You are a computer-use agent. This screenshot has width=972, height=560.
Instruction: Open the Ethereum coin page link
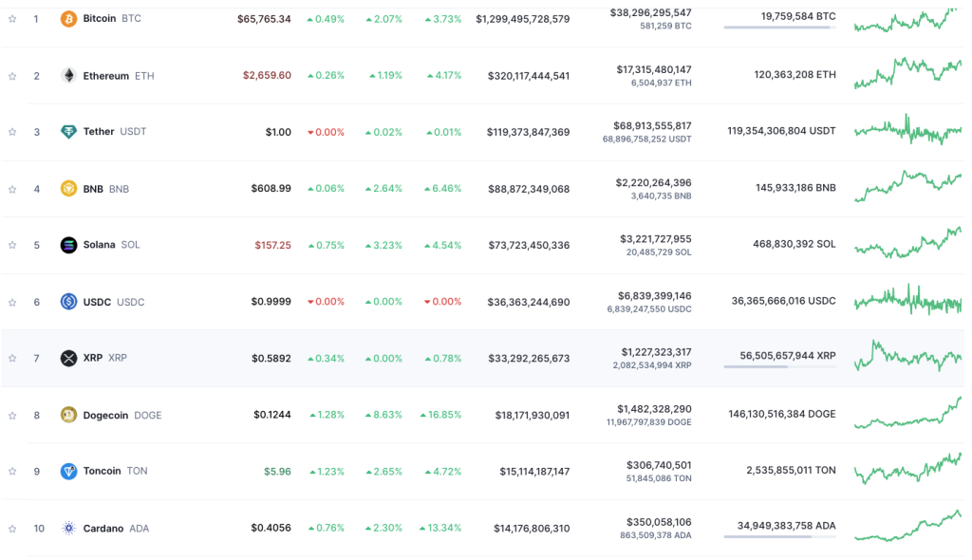click(106, 76)
